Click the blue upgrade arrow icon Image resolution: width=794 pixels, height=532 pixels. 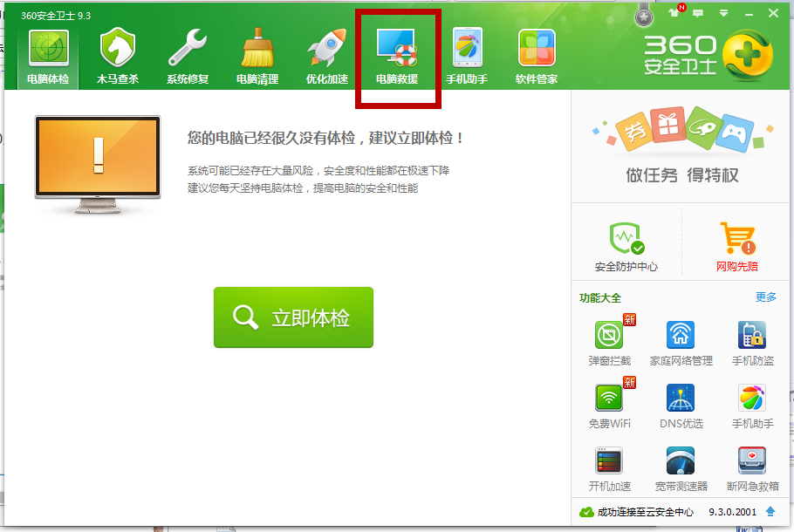[x=770, y=512]
